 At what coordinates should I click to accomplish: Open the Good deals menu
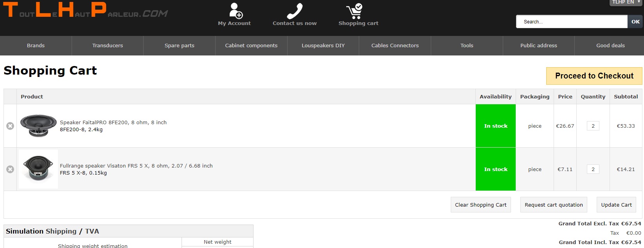click(x=610, y=46)
